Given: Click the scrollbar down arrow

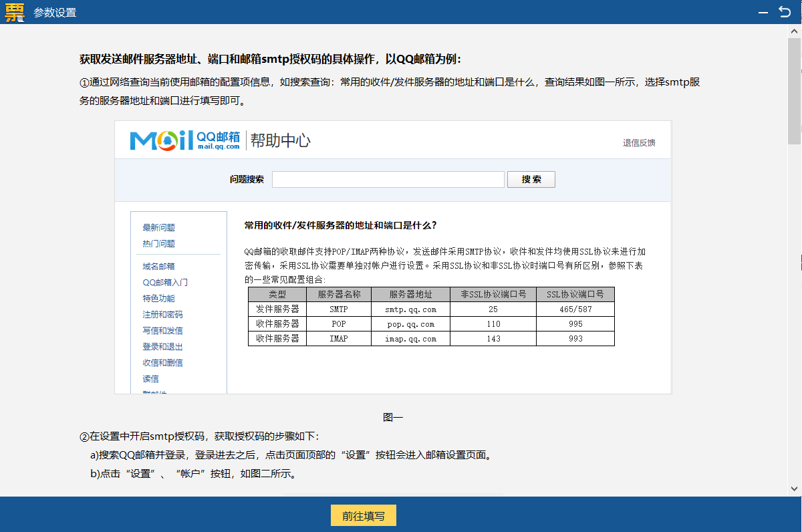Looking at the screenshot, I should 795,489.
